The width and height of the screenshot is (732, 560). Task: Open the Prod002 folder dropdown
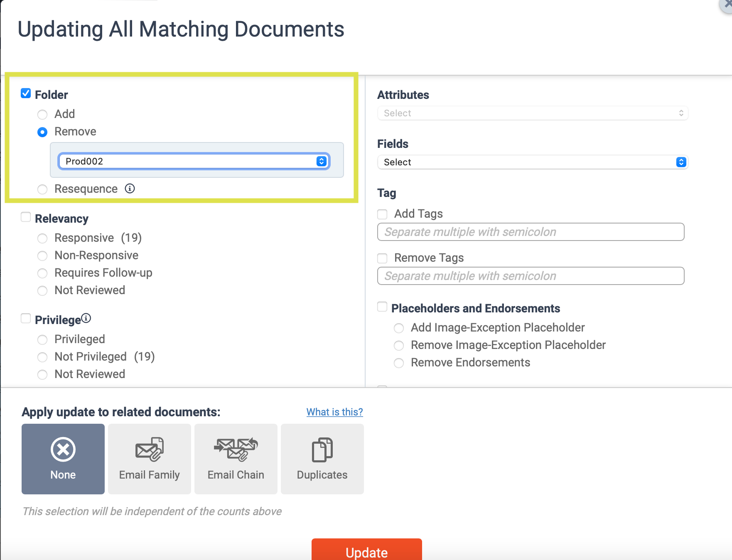(194, 161)
